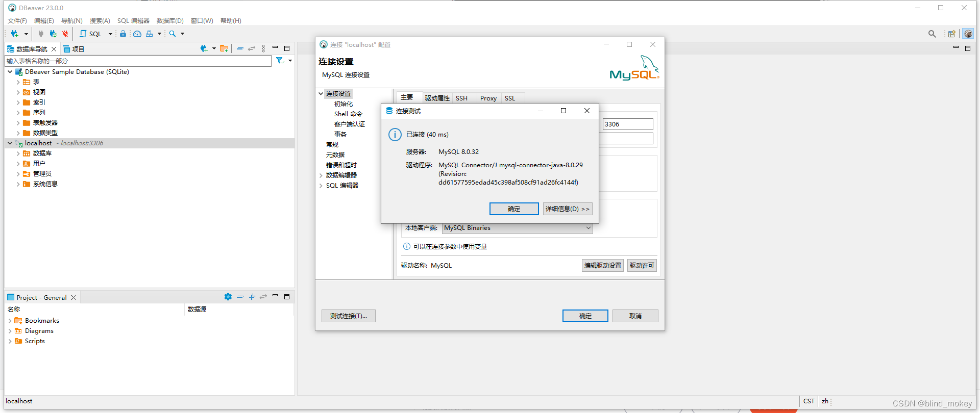This screenshot has width=980, height=413.
Task: Toggle link with editor in database navigator
Action: pos(252,48)
